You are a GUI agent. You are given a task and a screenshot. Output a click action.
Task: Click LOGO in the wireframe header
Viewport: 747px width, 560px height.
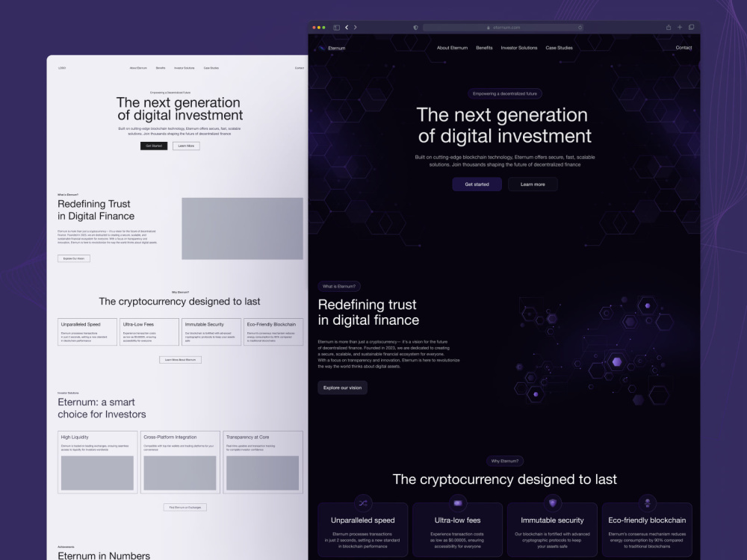pyautogui.click(x=62, y=68)
